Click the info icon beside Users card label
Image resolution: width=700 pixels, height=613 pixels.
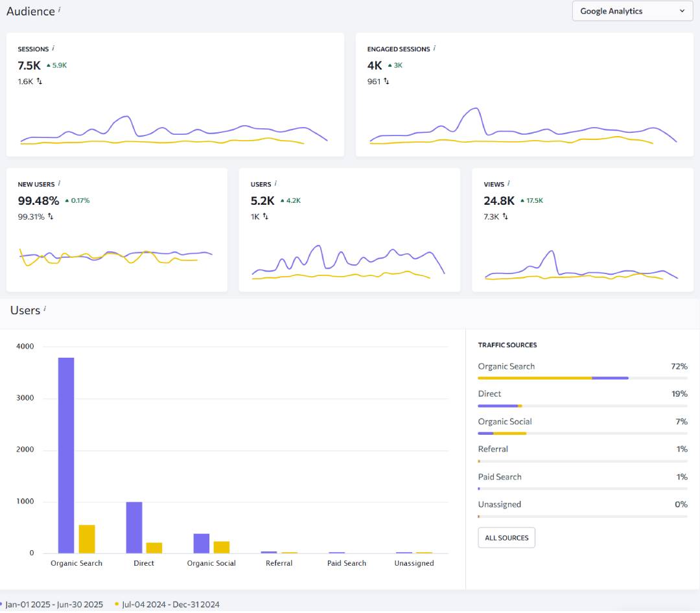tap(275, 184)
